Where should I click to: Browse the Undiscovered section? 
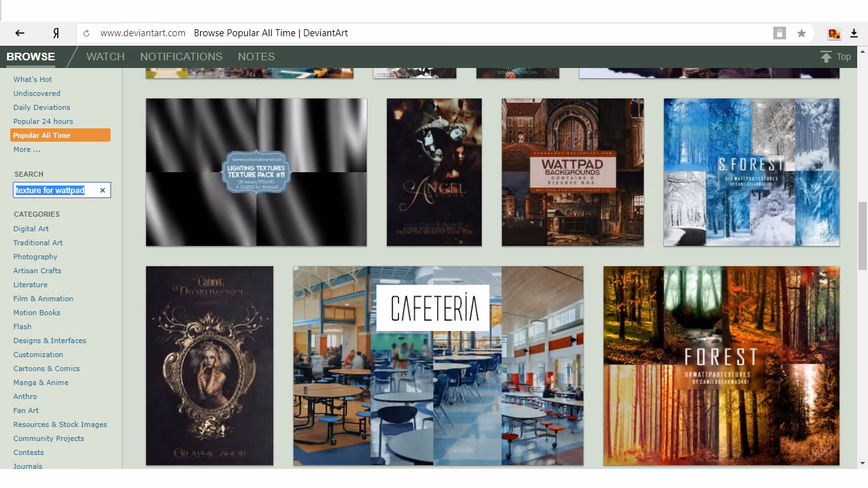(x=37, y=93)
